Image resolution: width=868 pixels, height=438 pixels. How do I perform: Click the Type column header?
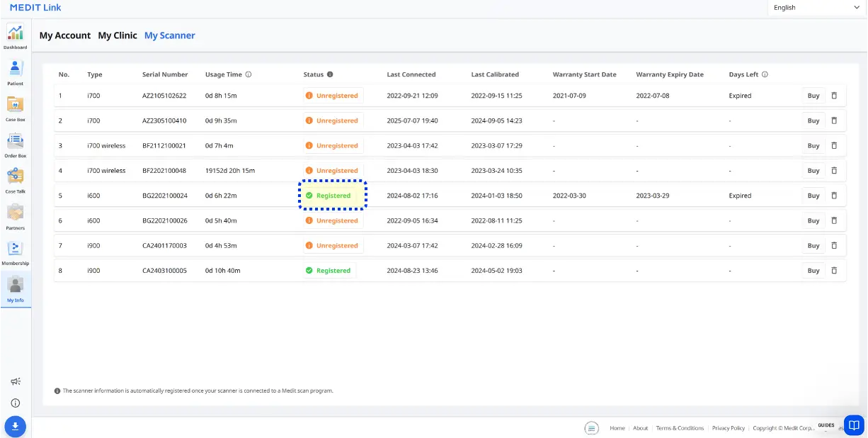coord(95,74)
